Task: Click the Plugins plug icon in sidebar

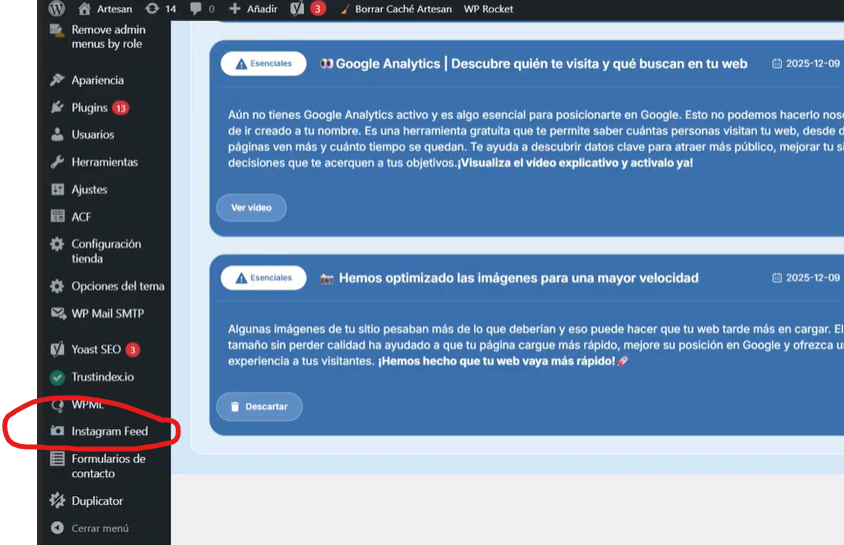Action: pos(57,108)
